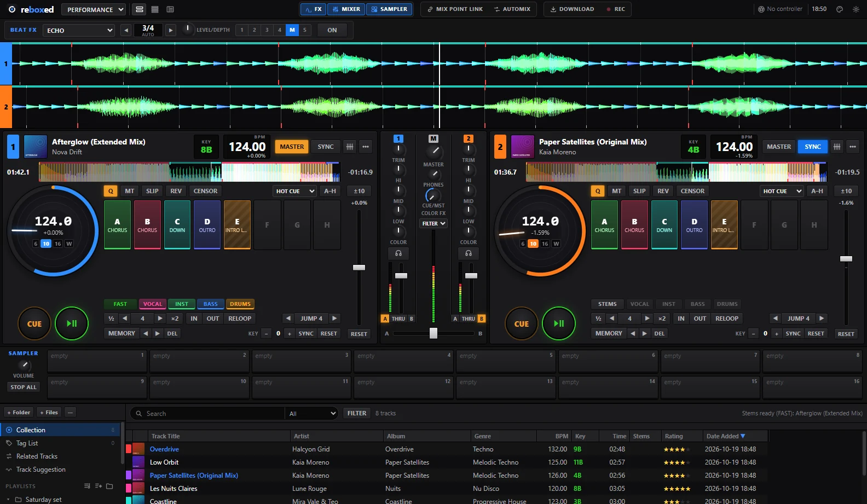
Task: Toggle the SAMPLER panel tab
Action: [389, 9]
